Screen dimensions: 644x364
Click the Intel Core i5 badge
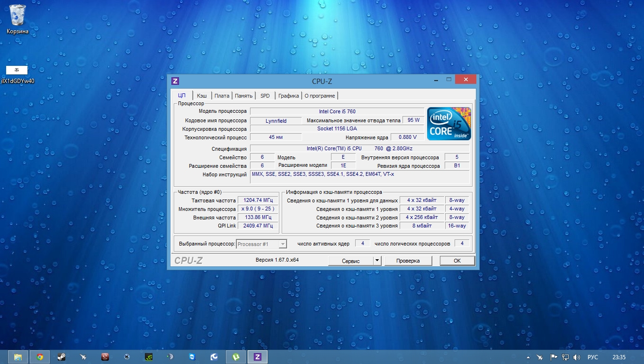[449, 124]
